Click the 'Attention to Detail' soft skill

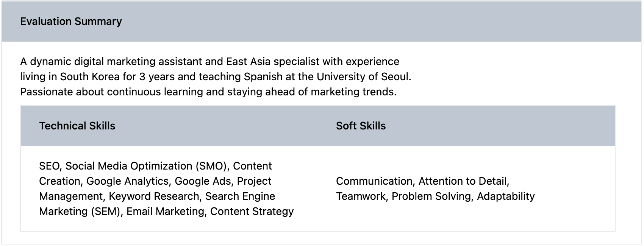[x=463, y=181]
